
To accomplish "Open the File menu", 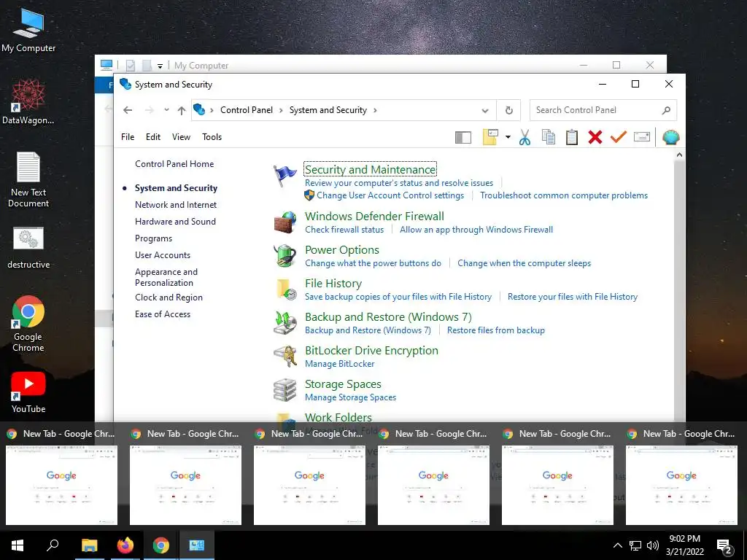I will click(x=128, y=137).
